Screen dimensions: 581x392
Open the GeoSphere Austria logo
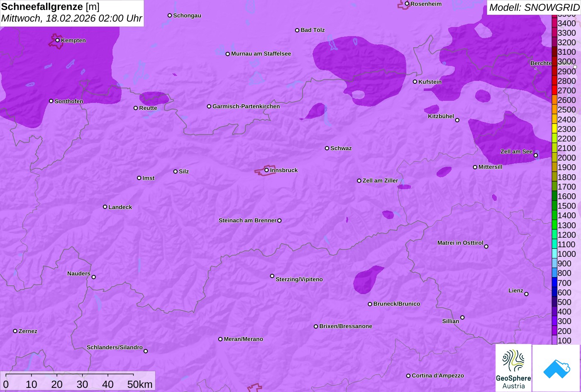click(513, 368)
